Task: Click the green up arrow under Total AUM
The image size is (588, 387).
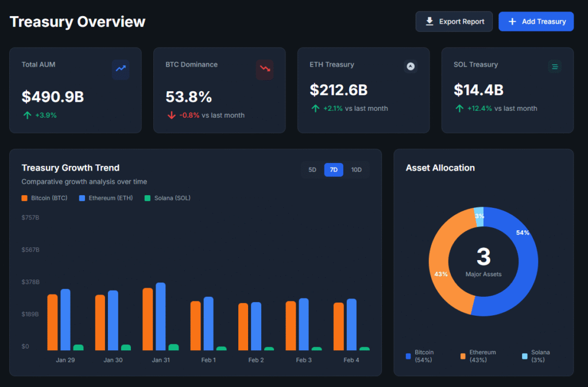Action: [27, 115]
